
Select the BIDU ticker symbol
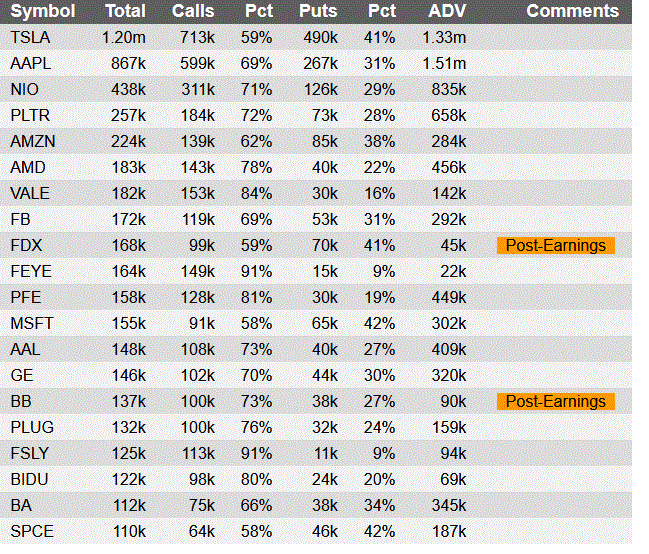(30, 479)
